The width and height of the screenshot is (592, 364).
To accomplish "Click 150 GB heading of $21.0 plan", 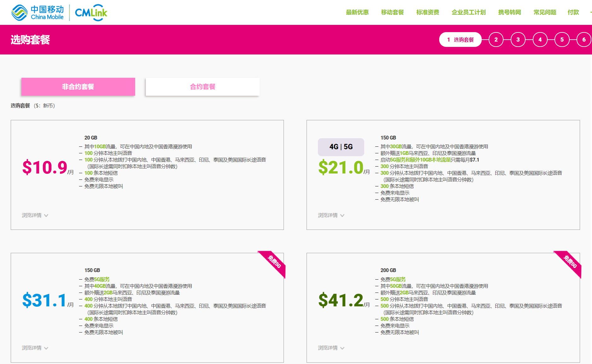I will 388,138.
